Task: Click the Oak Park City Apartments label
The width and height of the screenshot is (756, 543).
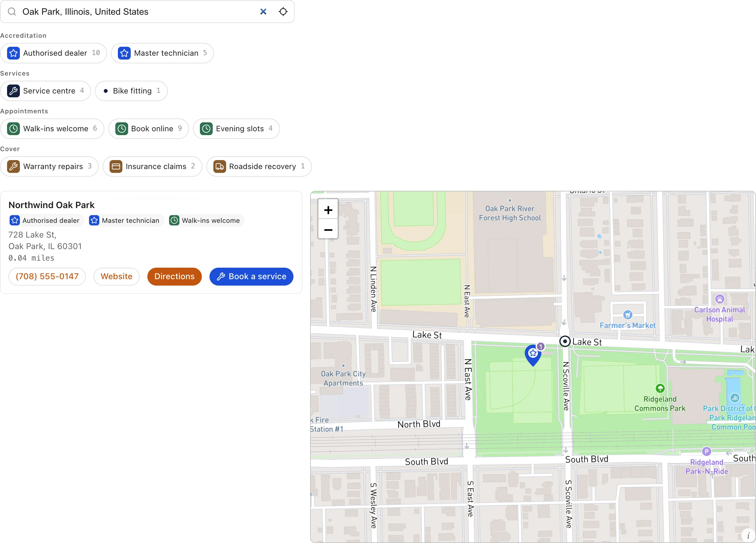Action: coord(343,378)
